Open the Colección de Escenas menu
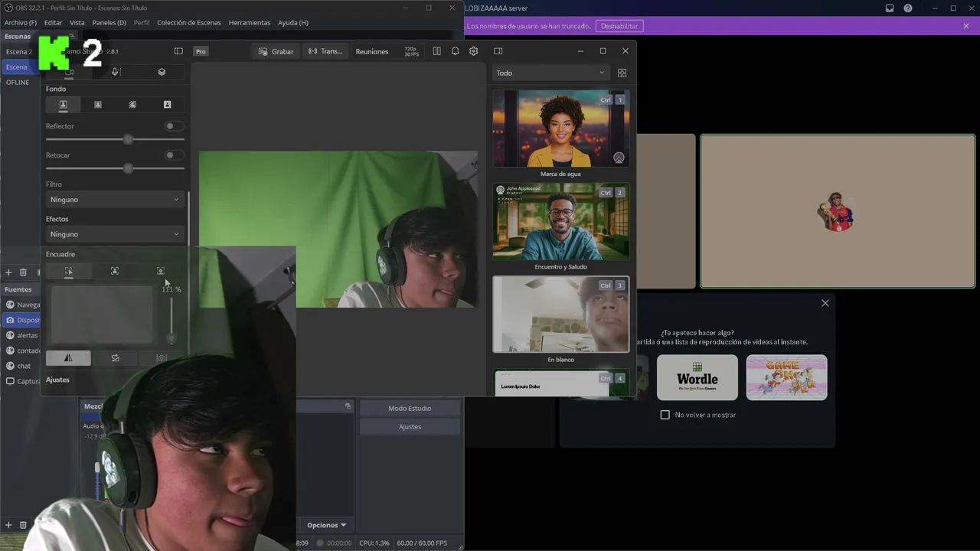The width and height of the screenshot is (980, 551). [x=189, y=23]
